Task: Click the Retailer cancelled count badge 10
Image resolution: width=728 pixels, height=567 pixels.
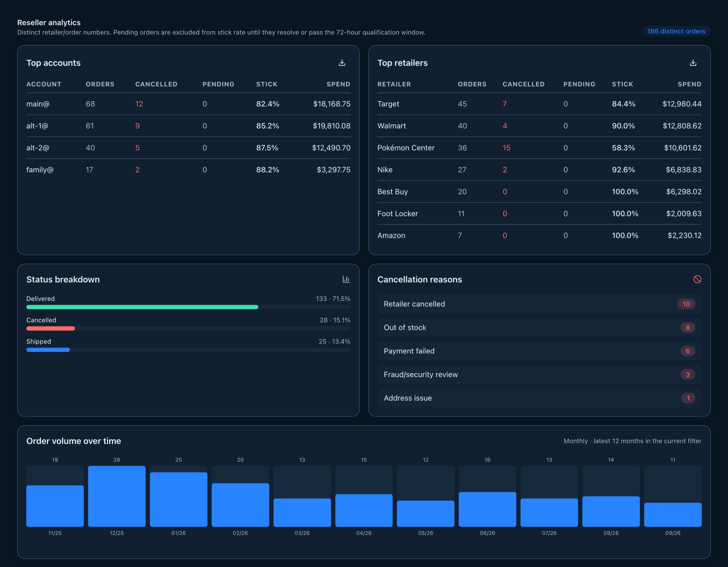Action: tap(686, 304)
